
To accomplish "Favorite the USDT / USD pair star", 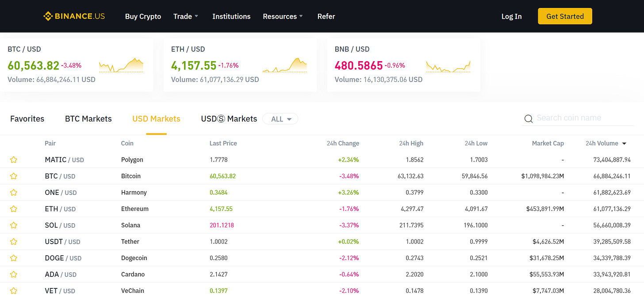I will [14, 241].
